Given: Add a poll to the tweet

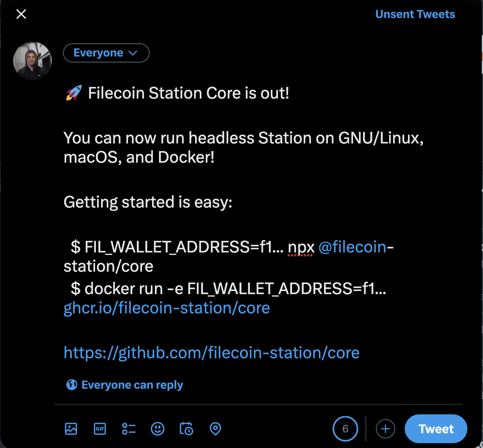Looking at the screenshot, I should pos(129,429).
